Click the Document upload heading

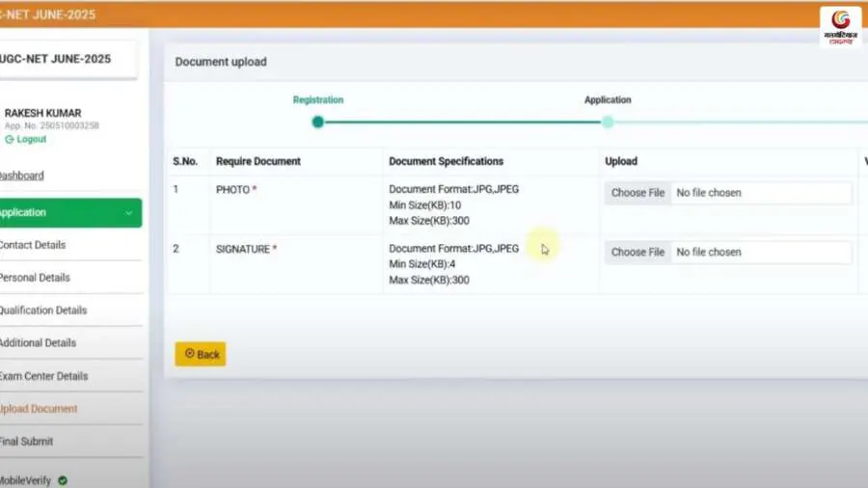(221, 62)
